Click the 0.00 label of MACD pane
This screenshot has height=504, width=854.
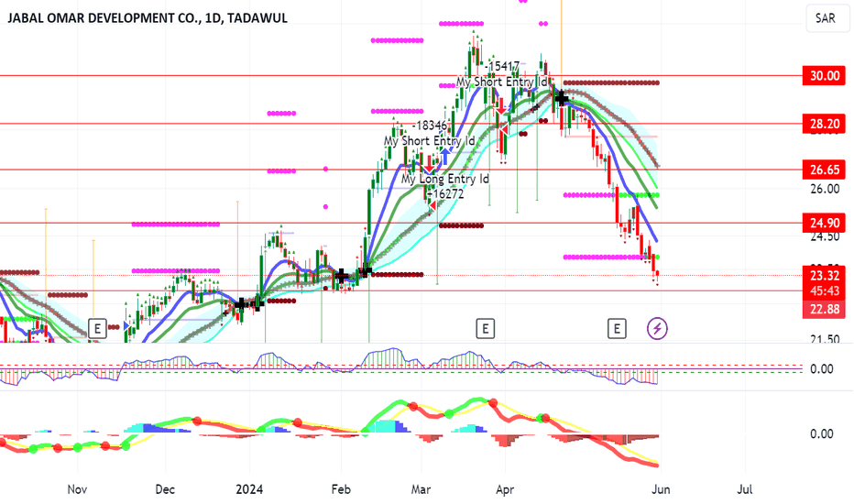(x=821, y=433)
